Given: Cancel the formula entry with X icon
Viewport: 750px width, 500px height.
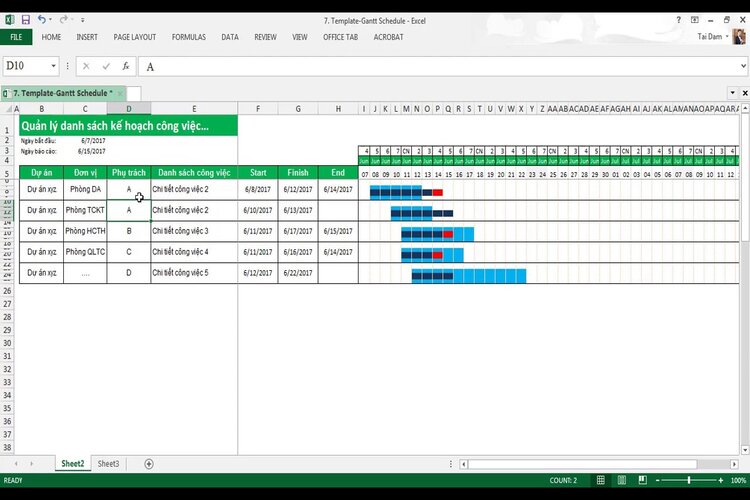Looking at the screenshot, I should coord(86,66).
